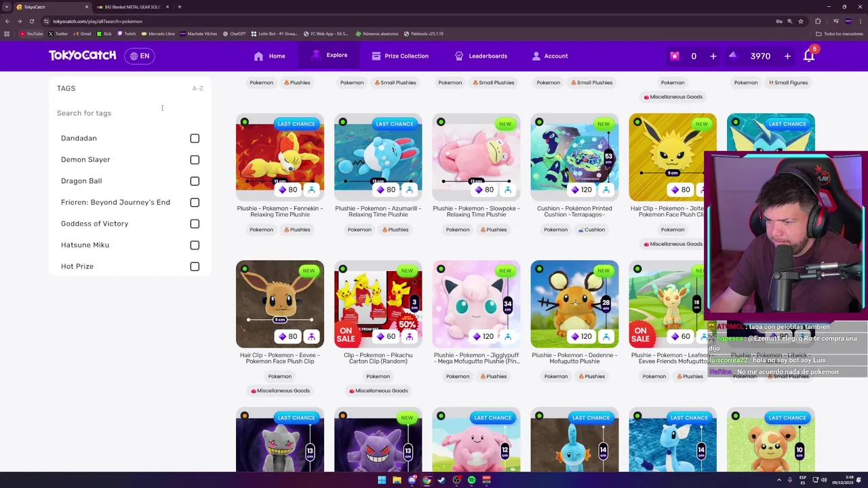Go to the Home menu item
Viewport: 868px width, 488px height.
270,56
